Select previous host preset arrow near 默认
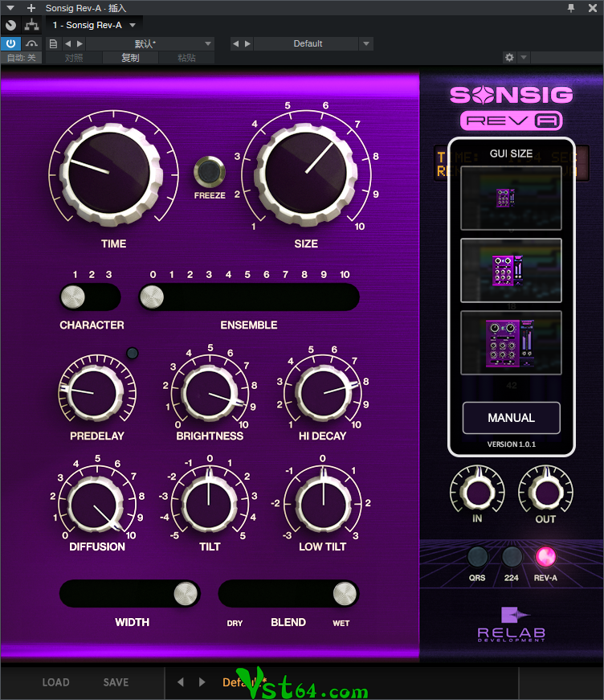 coord(67,43)
